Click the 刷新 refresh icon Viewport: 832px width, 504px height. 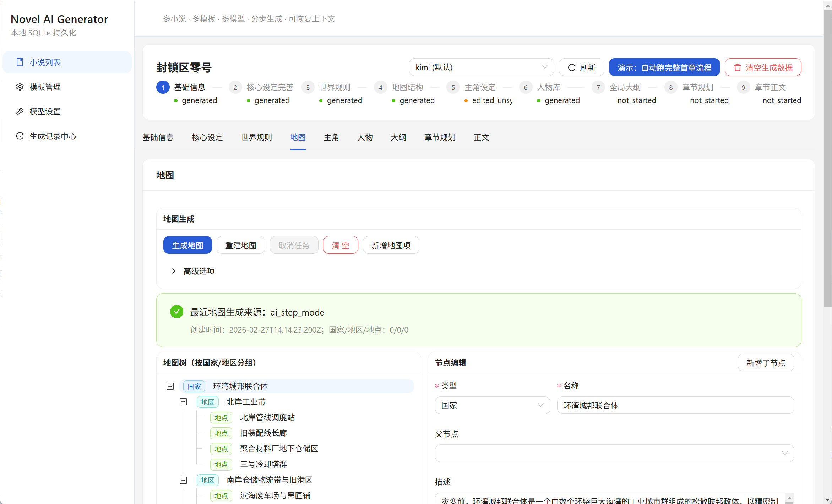572,67
